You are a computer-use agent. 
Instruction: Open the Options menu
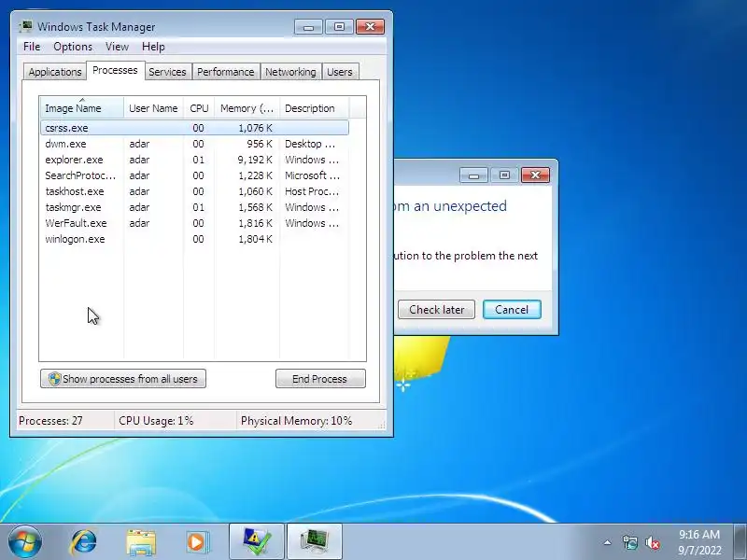[x=73, y=47]
